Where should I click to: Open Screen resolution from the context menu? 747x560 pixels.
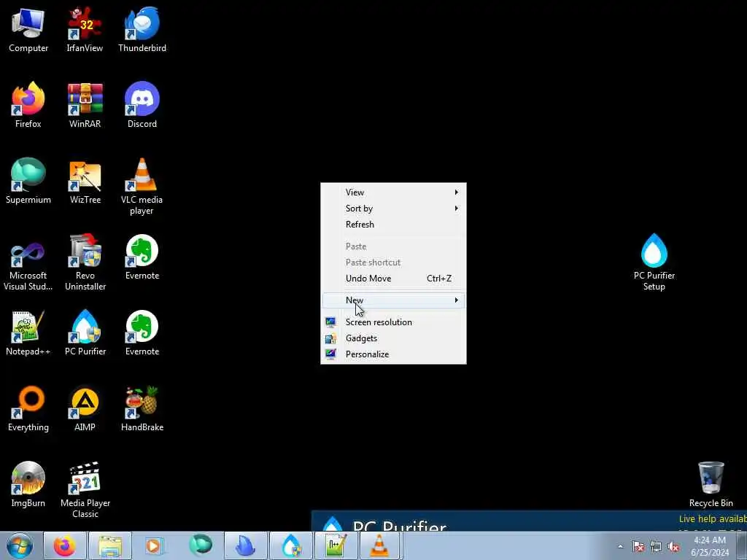393,322
